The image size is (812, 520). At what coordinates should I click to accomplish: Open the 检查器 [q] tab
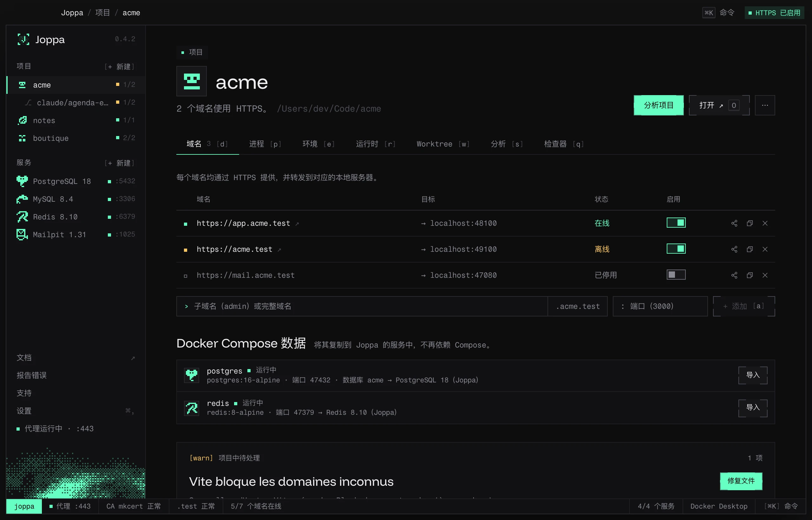(564, 144)
